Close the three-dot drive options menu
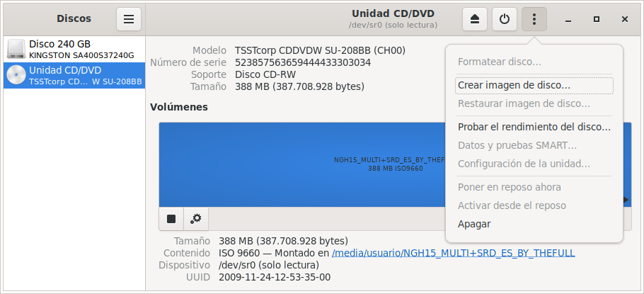 click(x=534, y=19)
